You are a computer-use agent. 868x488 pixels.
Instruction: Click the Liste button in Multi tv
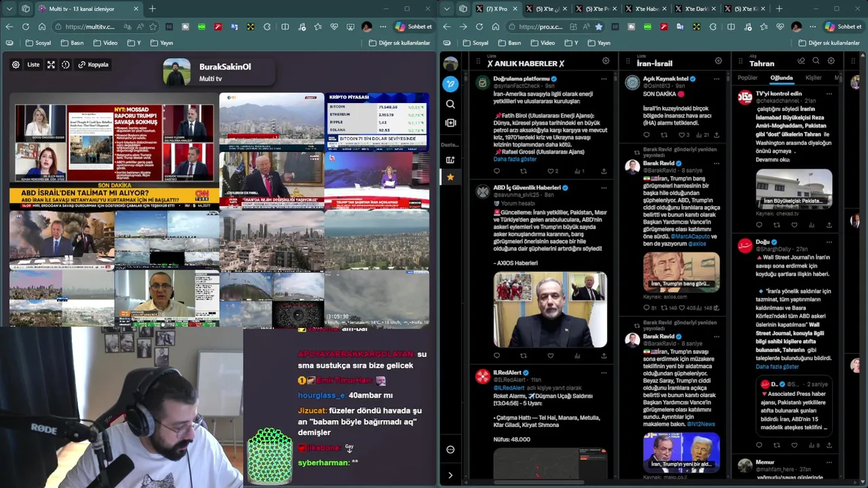click(33, 64)
